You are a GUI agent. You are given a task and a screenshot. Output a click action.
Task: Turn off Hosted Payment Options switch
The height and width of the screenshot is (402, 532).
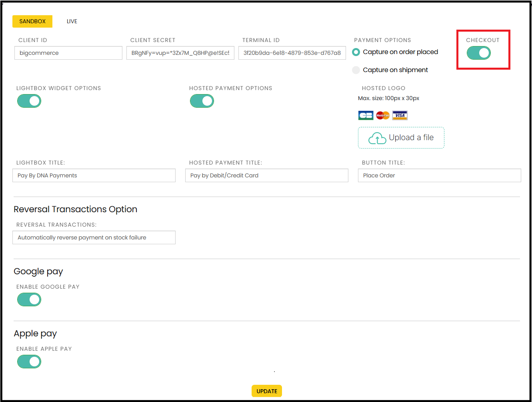coord(202,101)
